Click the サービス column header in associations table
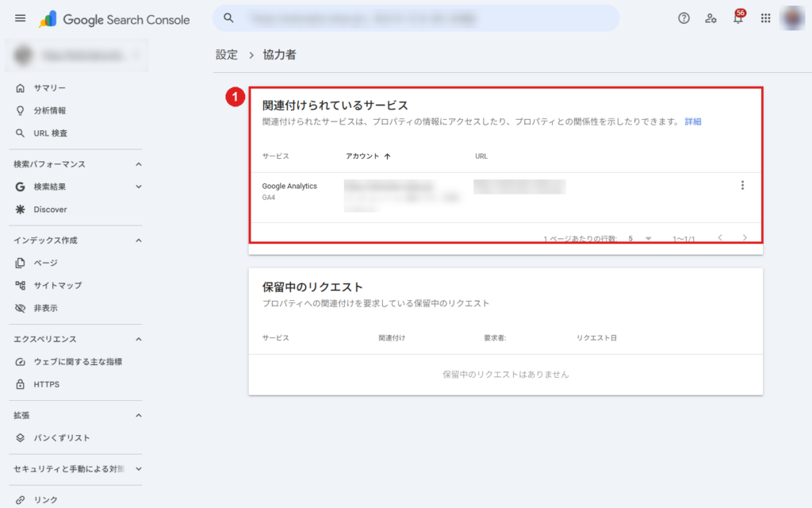Image resolution: width=812 pixels, height=508 pixels. tap(275, 156)
